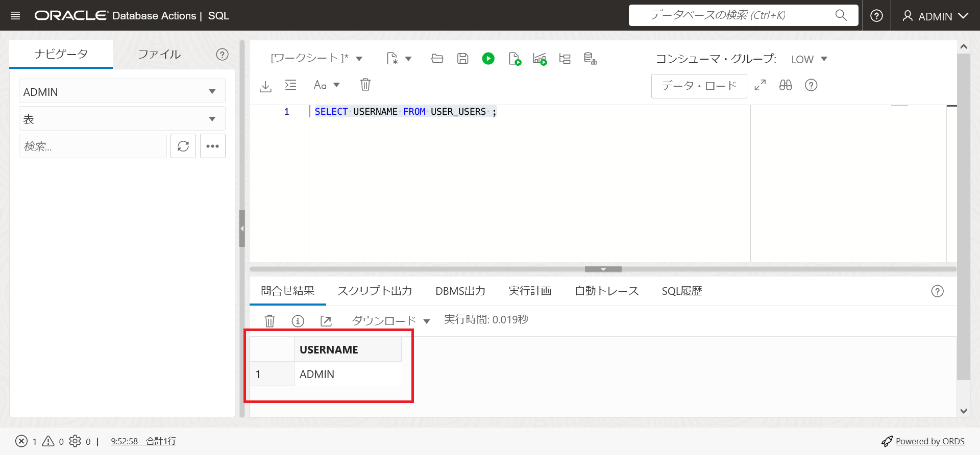The image size is (980, 455).
Task: Click the database with chart icon in toolbar
Action: 591,59
